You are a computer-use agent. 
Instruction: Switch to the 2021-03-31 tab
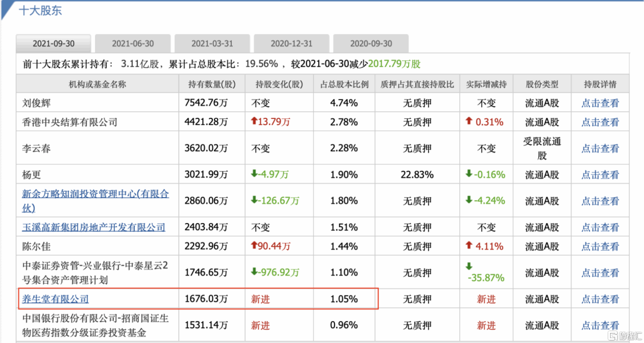tap(212, 43)
